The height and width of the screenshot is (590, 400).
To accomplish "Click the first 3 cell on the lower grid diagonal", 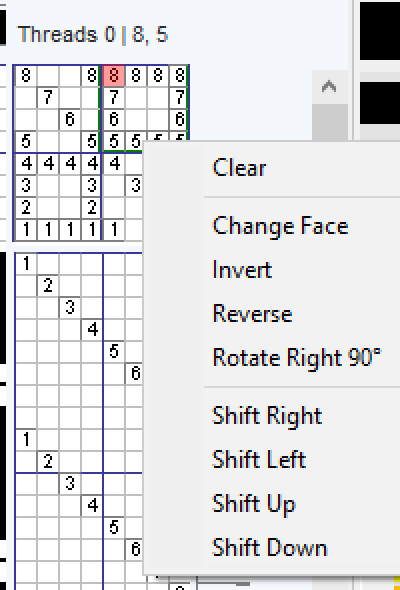I will tap(69, 307).
